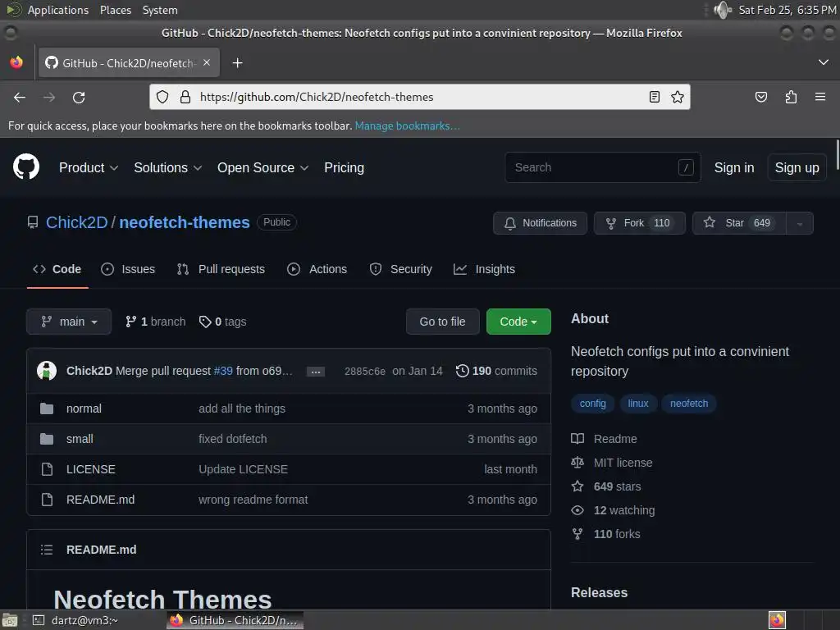Switch to the Security tab
The image size is (840, 630).
(400, 269)
